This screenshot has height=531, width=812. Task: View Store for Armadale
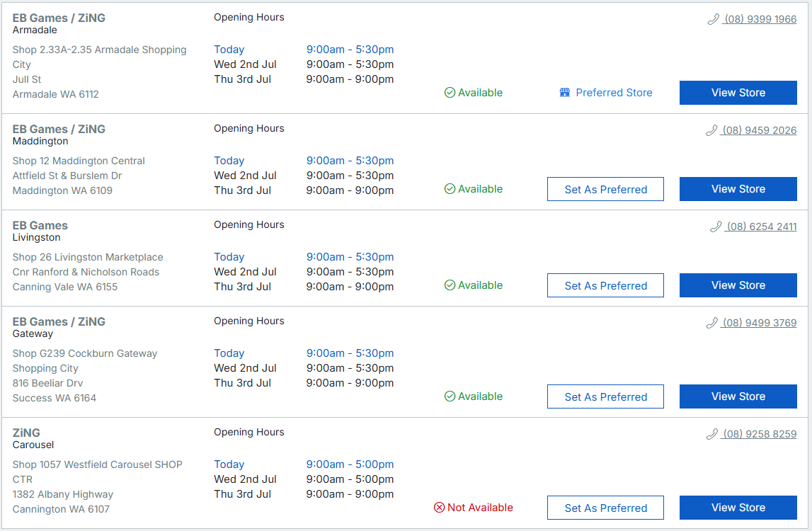pos(738,93)
